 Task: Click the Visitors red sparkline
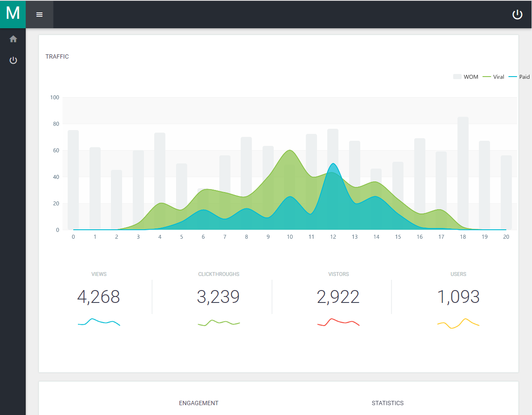point(338,322)
